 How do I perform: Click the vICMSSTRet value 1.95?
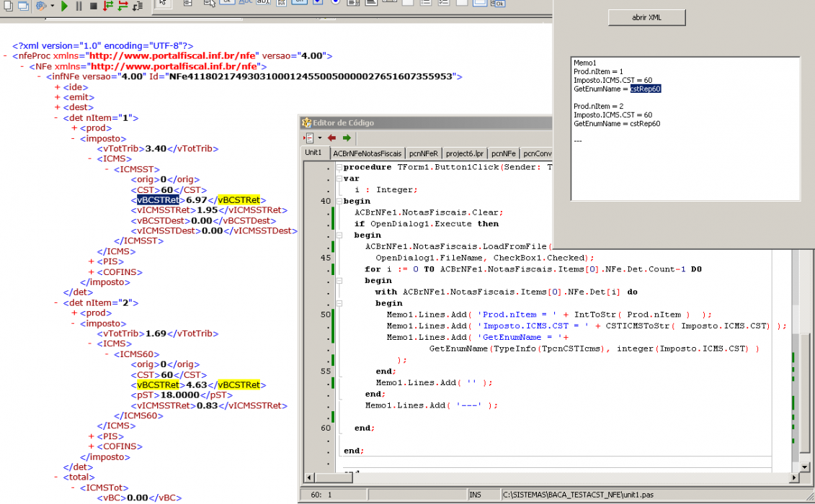(207, 210)
